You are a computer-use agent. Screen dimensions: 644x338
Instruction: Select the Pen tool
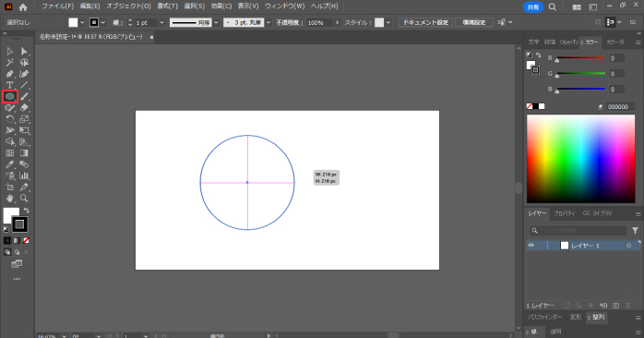point(10,74)
